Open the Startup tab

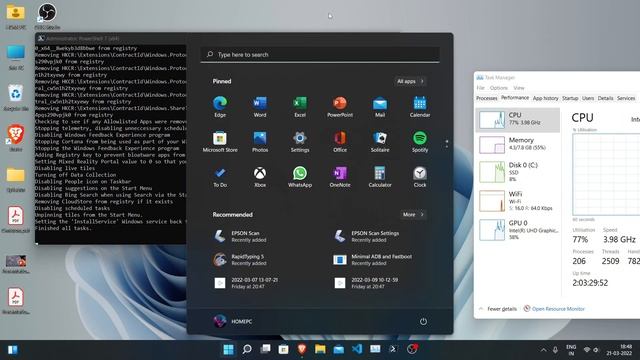click(x=570, y=98)
